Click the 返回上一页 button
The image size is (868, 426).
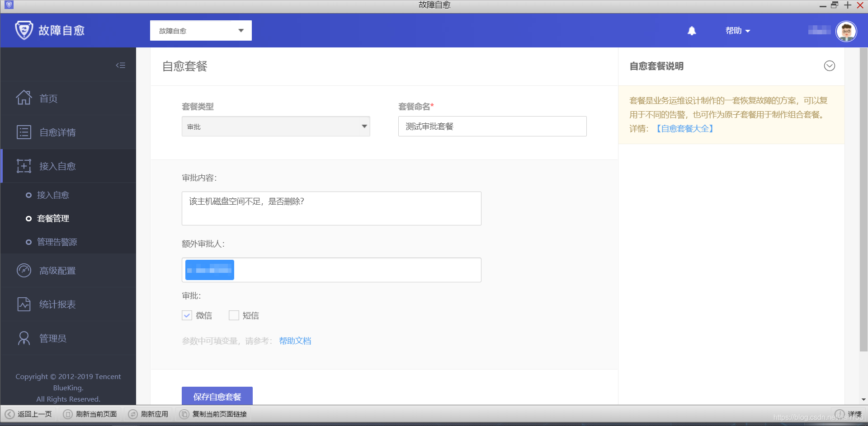click(x=29, y=414)
